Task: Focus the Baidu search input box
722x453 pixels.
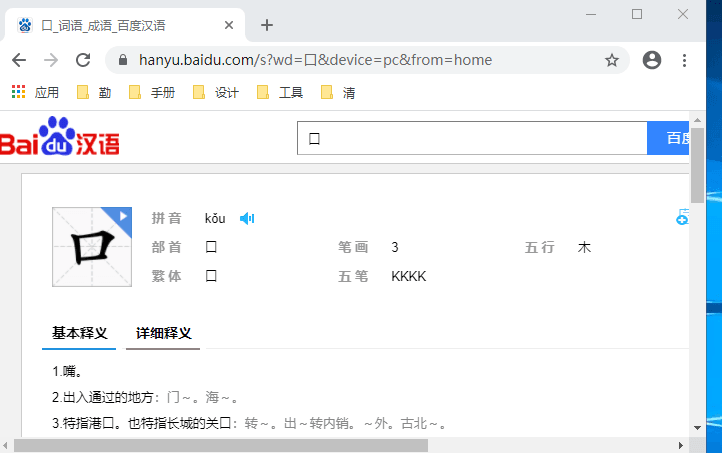Action: point(472,138)
